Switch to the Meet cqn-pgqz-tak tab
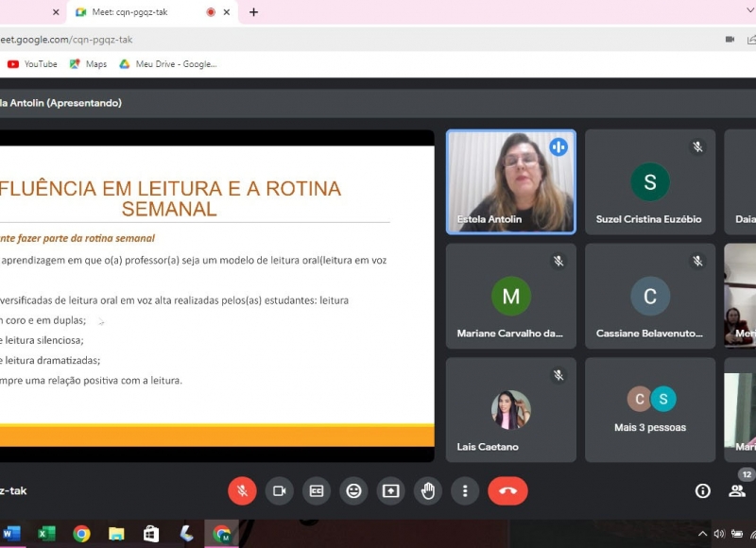756x548 pixels. [142, 12]
